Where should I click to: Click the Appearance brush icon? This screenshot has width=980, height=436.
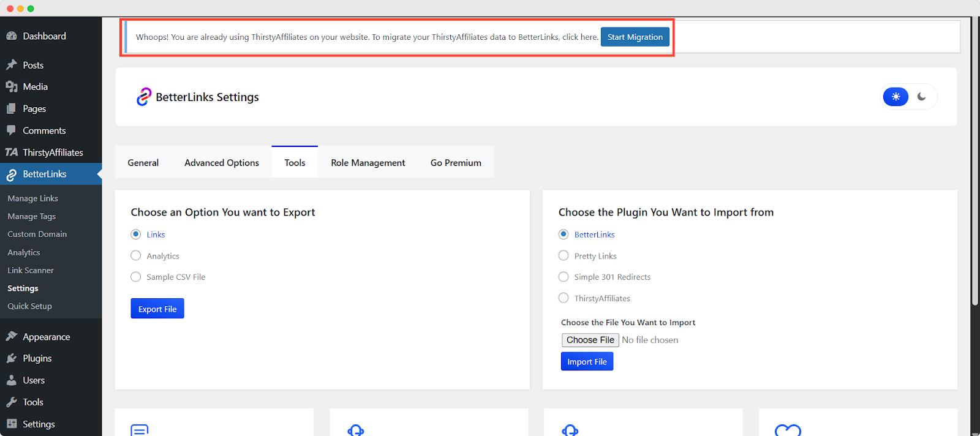click(x=12, y=336)
